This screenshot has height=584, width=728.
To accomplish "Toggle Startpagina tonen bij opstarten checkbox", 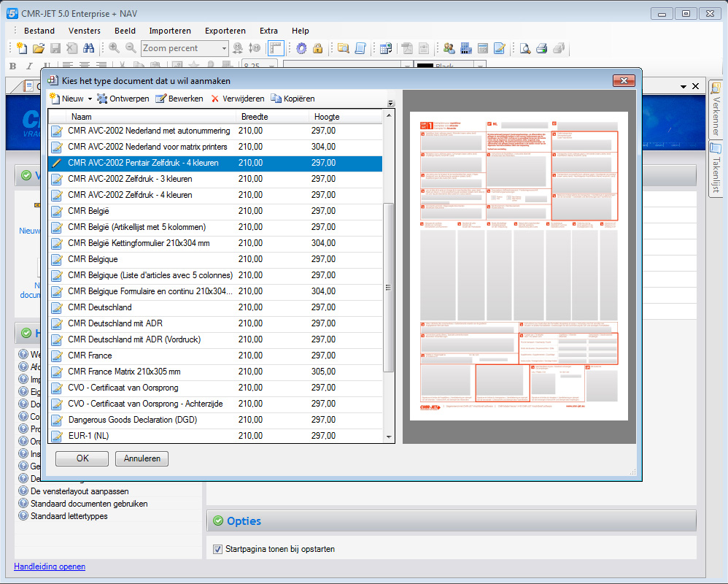I will click(x=217, y=549).
